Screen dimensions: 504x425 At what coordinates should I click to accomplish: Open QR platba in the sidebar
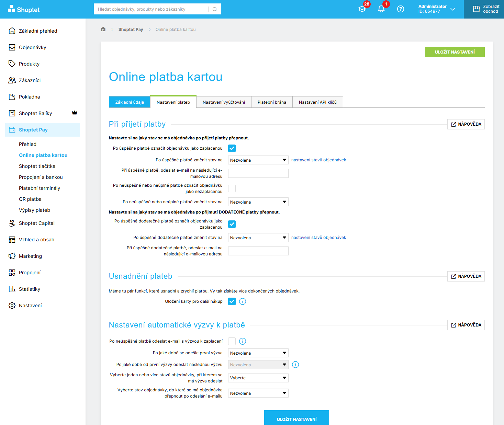(x=30, y=199)
